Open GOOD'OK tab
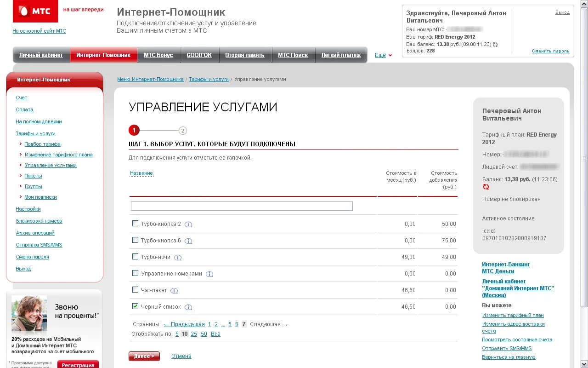This screenshot has width=588, height=368. pos(199,55)
